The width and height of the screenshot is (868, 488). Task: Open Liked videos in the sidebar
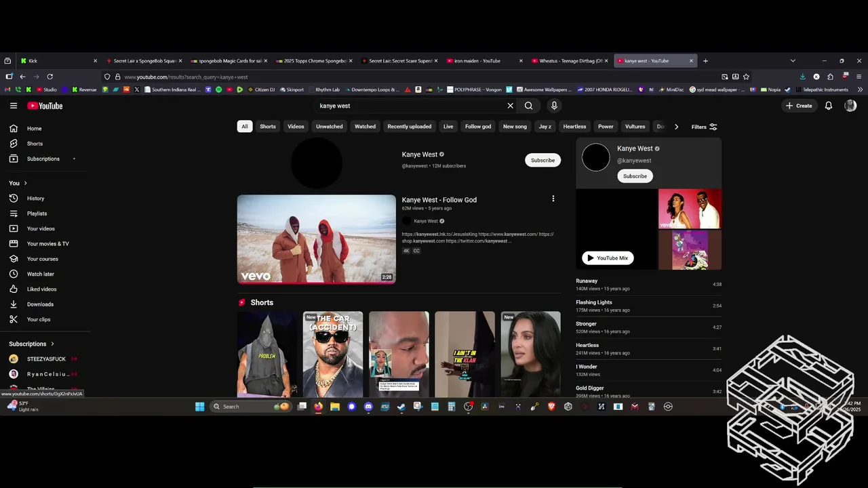click(45, 289)
